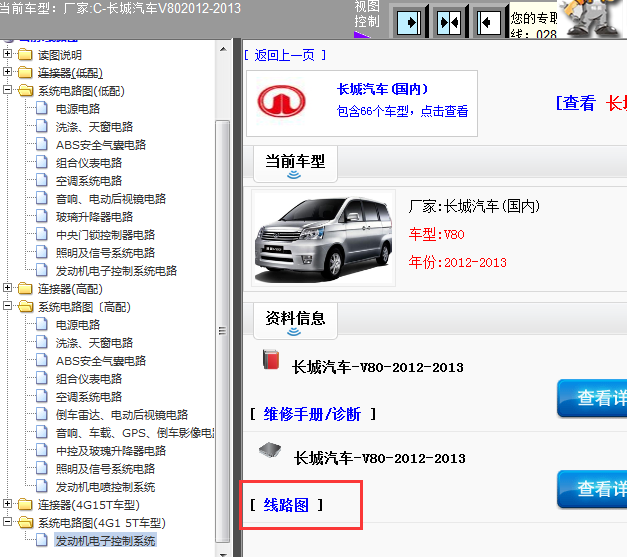
Task: Select 倒车雷达、电动后视镜电路
Action: [122, 415]
